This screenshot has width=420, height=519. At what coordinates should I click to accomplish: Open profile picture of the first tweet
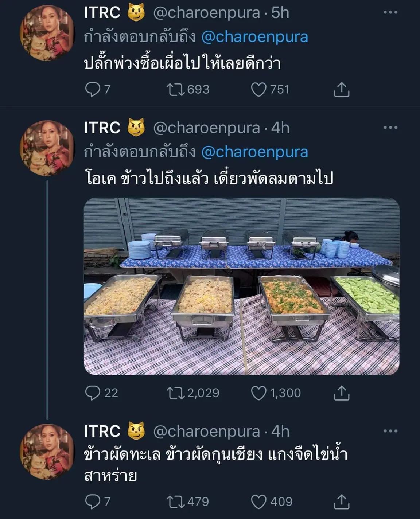tap(47, 33)
